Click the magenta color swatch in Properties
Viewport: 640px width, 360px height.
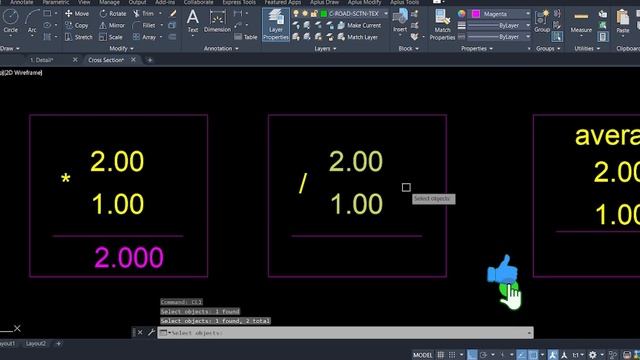pyautogui.click(x=476, y=14)
